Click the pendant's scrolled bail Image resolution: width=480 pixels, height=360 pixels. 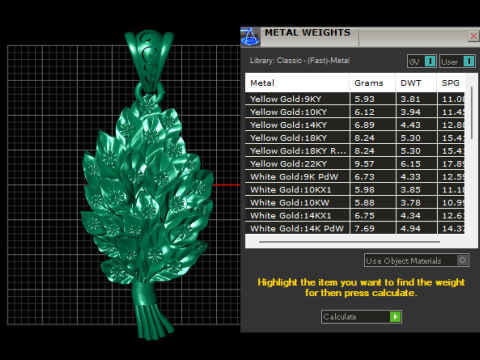tap(149, 61)
